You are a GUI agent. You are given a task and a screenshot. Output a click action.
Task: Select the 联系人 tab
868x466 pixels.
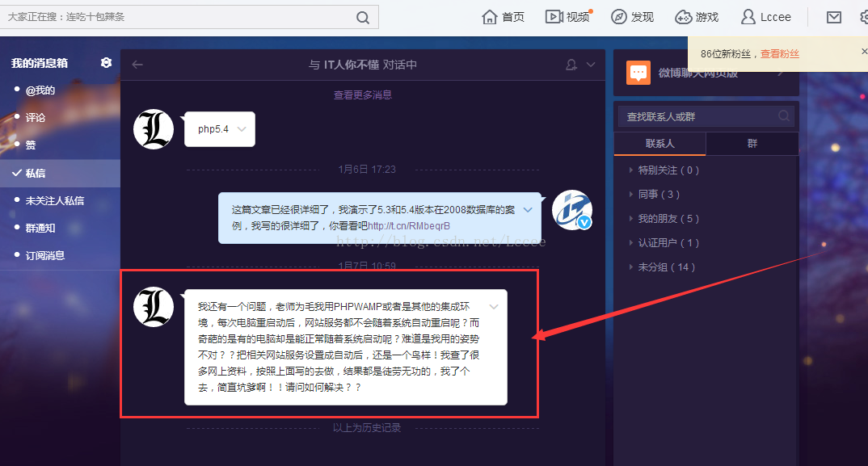click(659, 144)
